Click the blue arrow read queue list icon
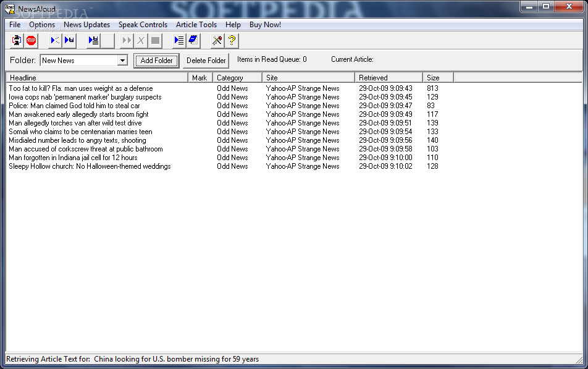This screenshot has height=369, width=588. coord(179,40)
